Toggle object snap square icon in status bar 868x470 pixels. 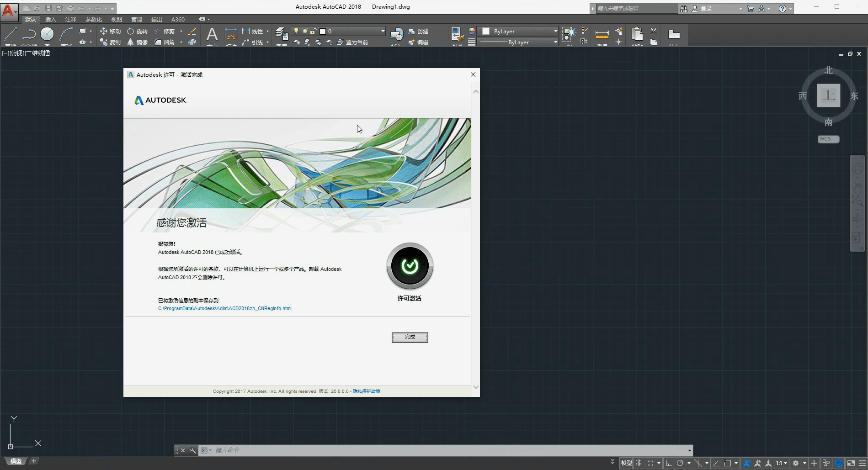728,463
